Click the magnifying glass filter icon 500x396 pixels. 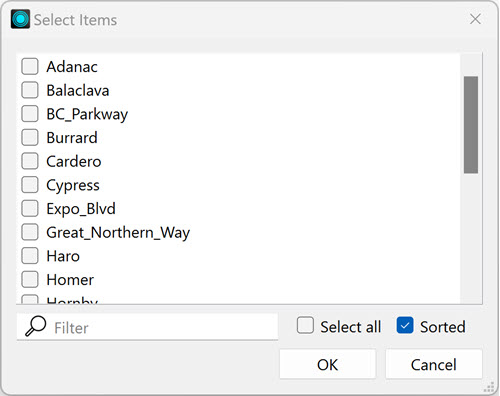pyautogui.click(x=35, y=326)
